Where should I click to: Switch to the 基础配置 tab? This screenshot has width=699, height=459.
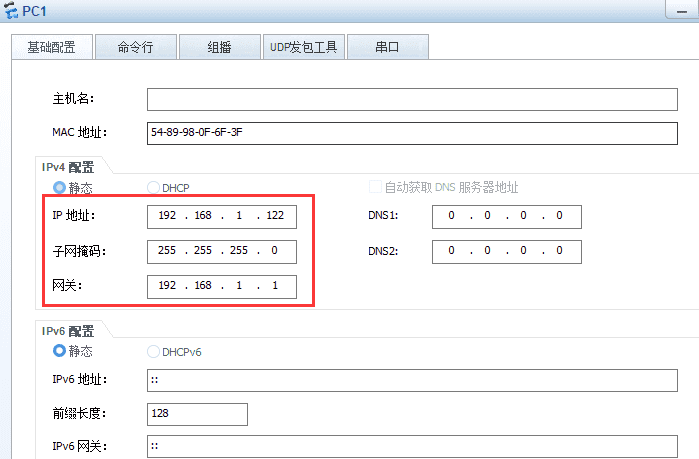pos(51,47)
